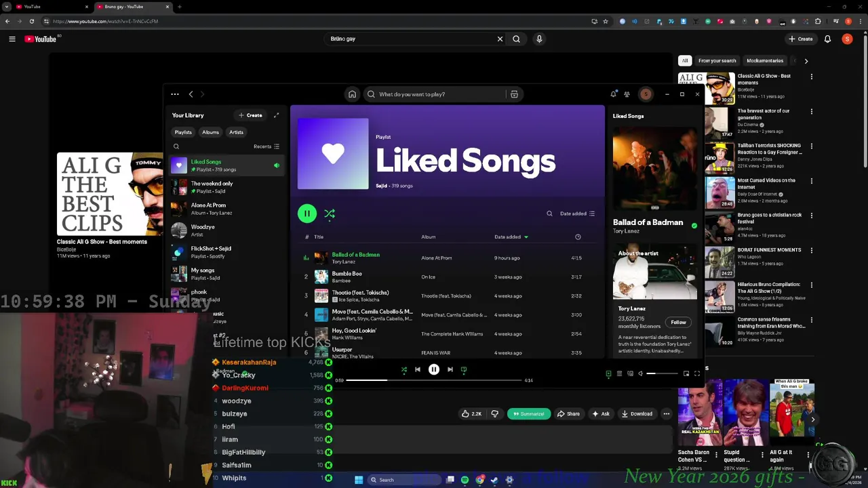Open The weeknd only playlist
Screen dimensions: 868x488
pos(227,187)
